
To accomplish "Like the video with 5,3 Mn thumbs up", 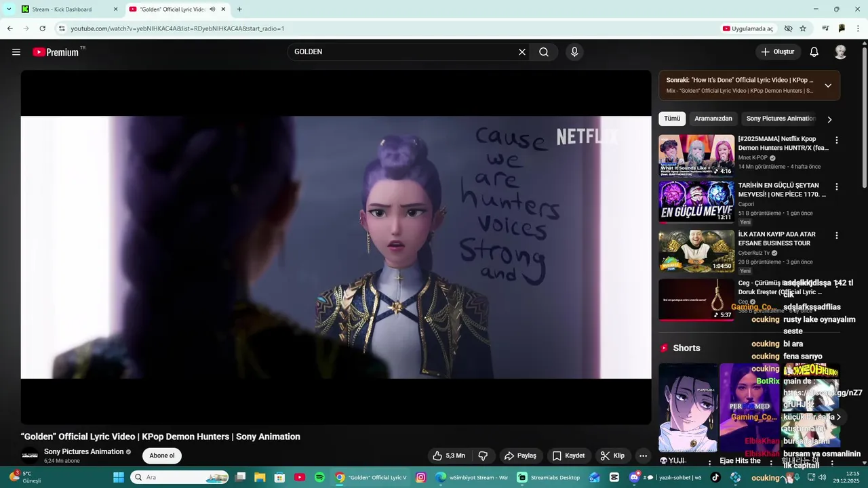I will point(449,456).
